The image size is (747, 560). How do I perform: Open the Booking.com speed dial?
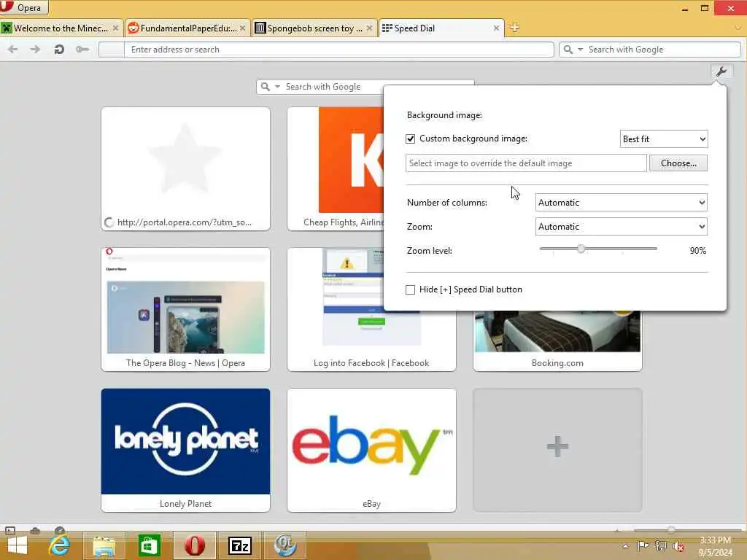(557, 341)
